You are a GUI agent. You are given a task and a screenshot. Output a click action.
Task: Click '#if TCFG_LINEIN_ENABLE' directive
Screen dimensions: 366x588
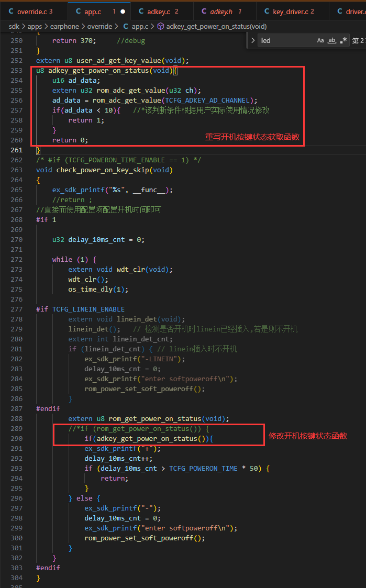[x=80, y=309]
